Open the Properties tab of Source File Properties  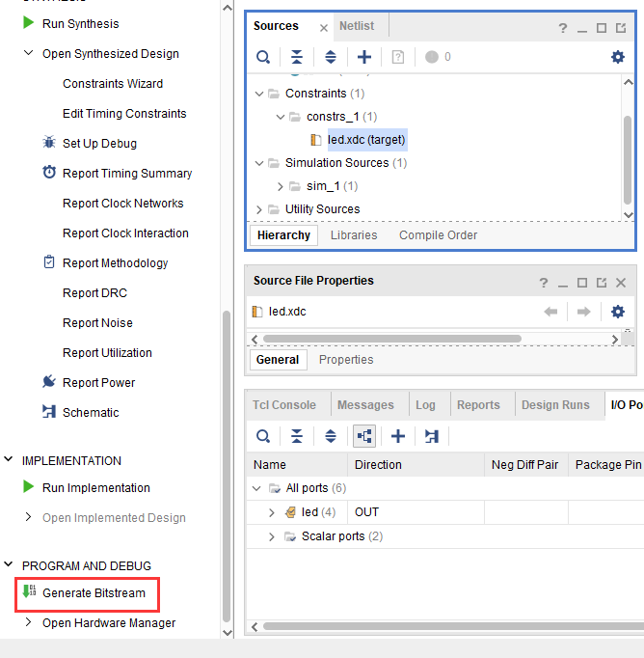point(346,360)
